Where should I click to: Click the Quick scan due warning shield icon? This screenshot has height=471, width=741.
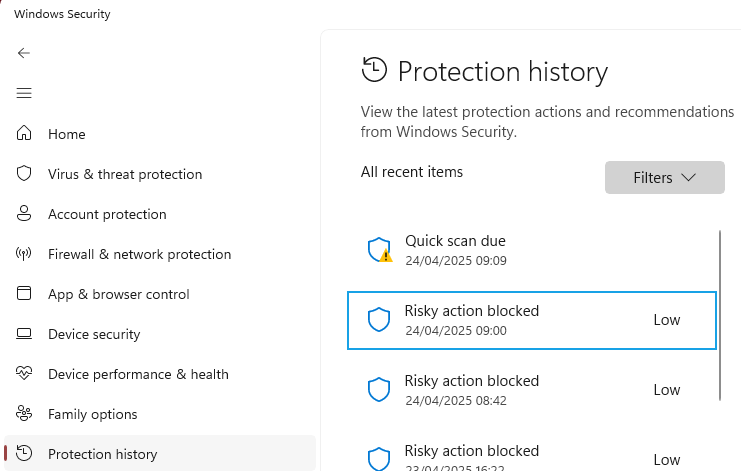380,250
